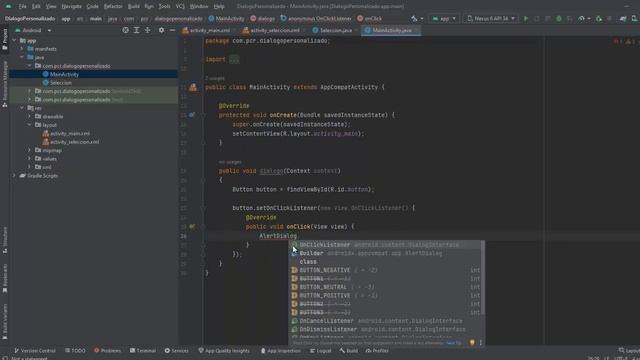
Task: Click the Profile app icon in the toolbar
Action: (x=581, y=18)
